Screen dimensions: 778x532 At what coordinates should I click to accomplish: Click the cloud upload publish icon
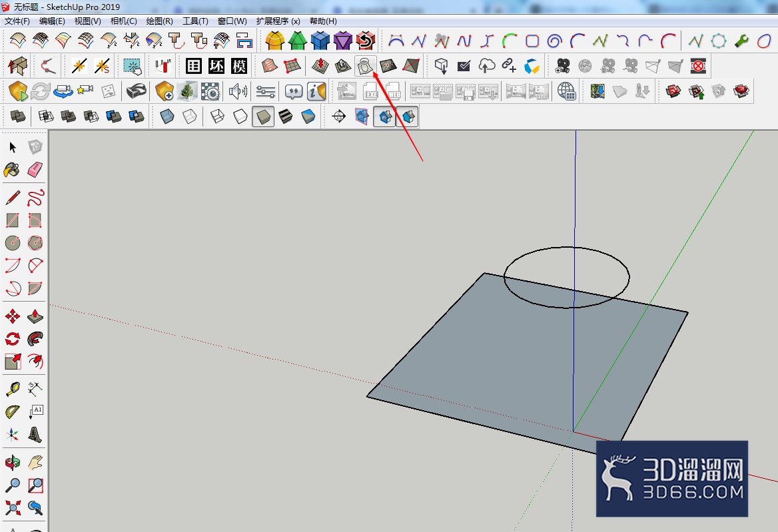(x=487, y=65)
